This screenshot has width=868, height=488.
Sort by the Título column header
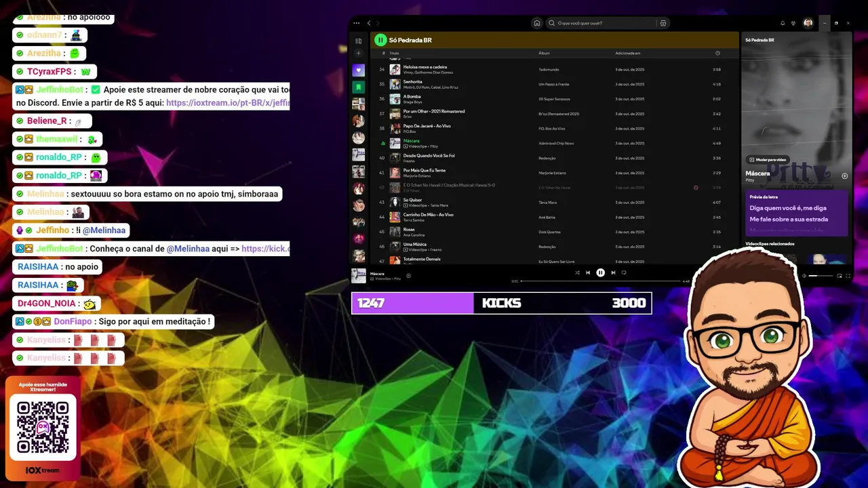394,53
